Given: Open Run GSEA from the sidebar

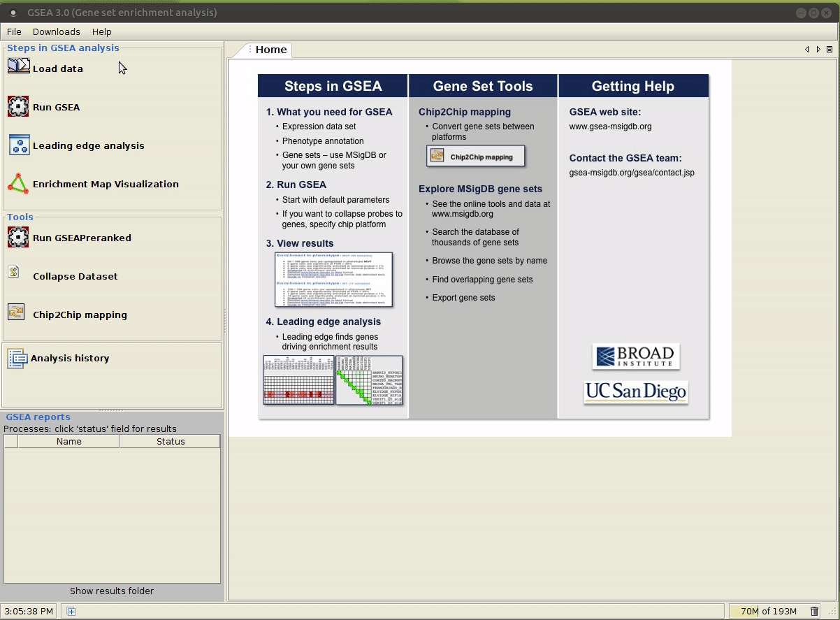Looking at the screenshot, I should 56,108.
